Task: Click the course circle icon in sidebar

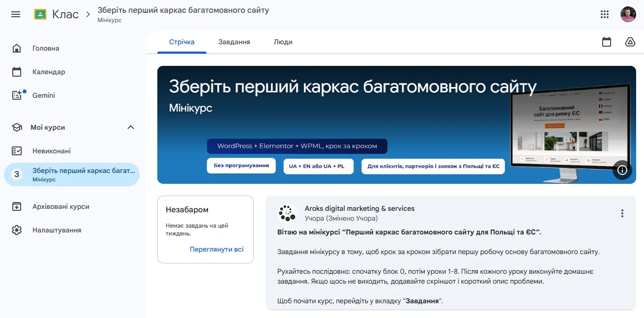Action: [17, 174]
